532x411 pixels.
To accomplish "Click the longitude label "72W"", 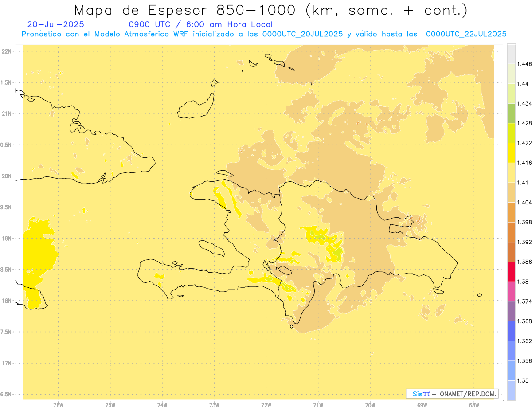I will point(266,405).
